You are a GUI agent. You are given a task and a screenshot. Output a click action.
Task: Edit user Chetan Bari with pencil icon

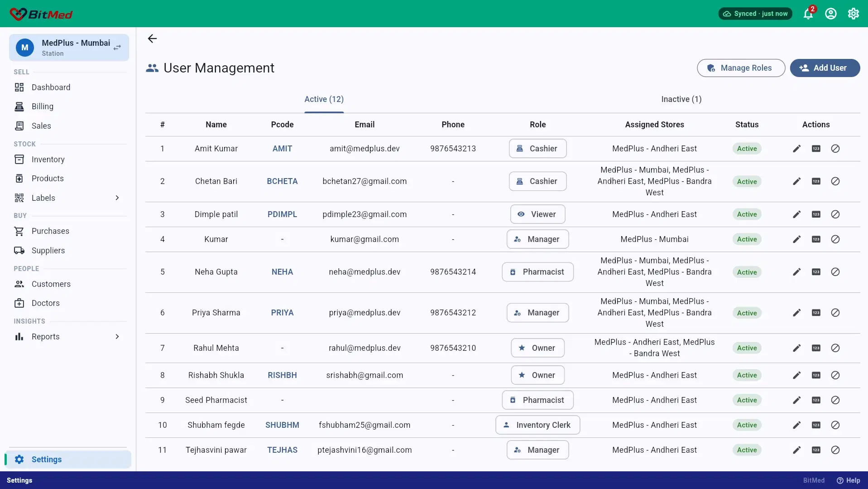(x=797, y=181)
